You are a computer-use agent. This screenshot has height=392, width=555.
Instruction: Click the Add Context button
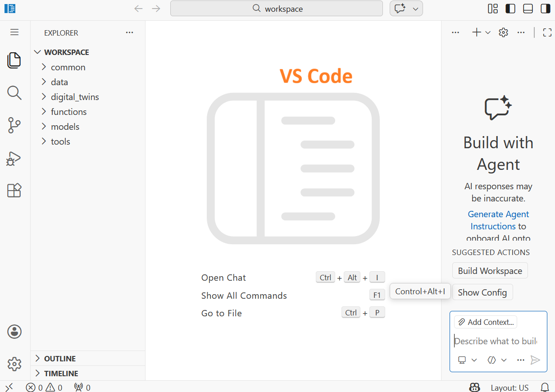coord(486,322)
